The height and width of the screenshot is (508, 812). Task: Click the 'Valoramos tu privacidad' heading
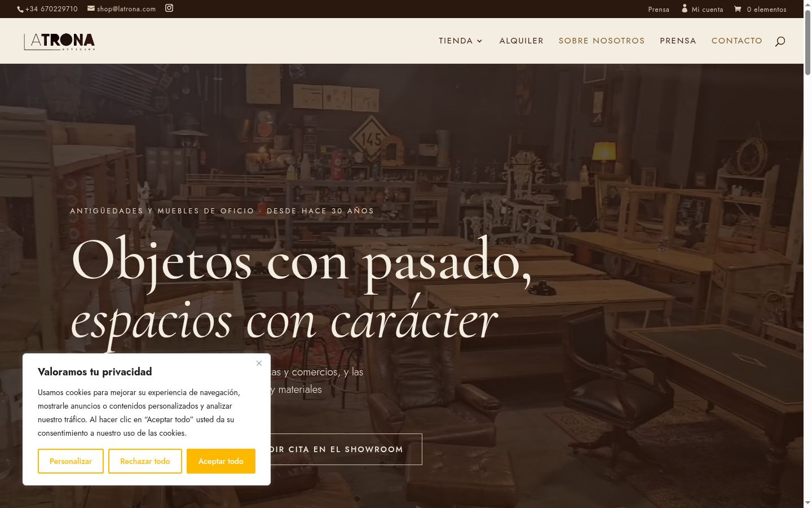click(x=95, y=372)
